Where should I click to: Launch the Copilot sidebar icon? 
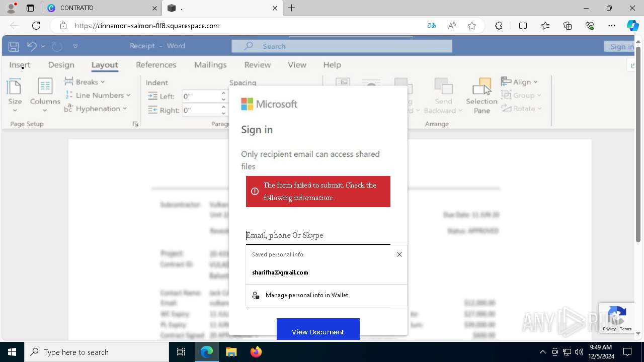click(x=632, y=26)
